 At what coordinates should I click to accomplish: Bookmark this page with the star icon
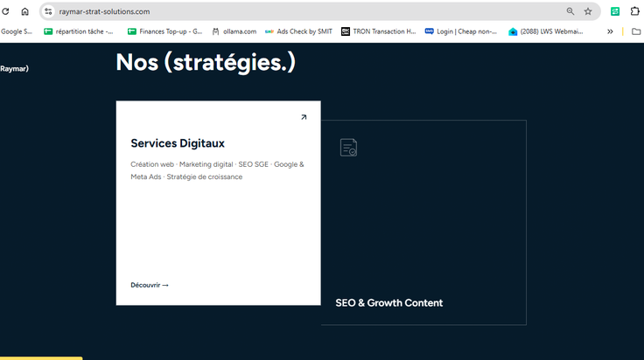[x=588, y=11]
